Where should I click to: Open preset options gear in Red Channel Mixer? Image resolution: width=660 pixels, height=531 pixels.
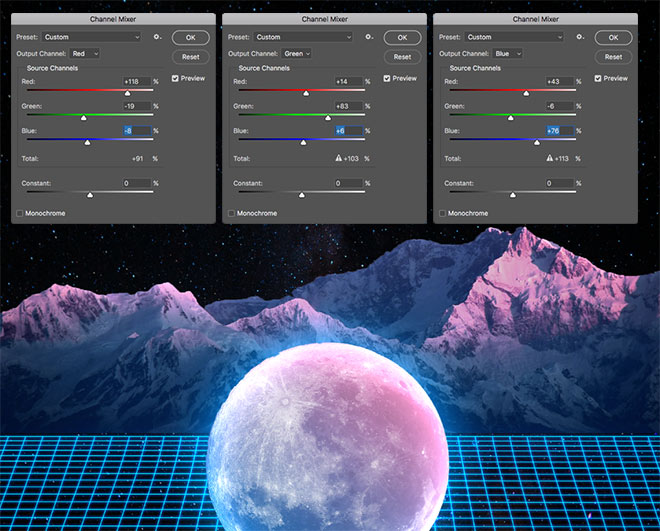pyautogui.click(x=157, y=37)
